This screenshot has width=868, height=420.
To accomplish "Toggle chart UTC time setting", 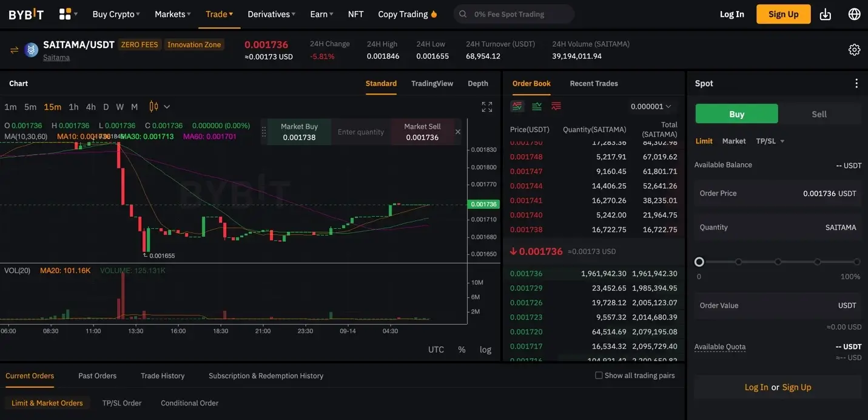I will (436, 350).
